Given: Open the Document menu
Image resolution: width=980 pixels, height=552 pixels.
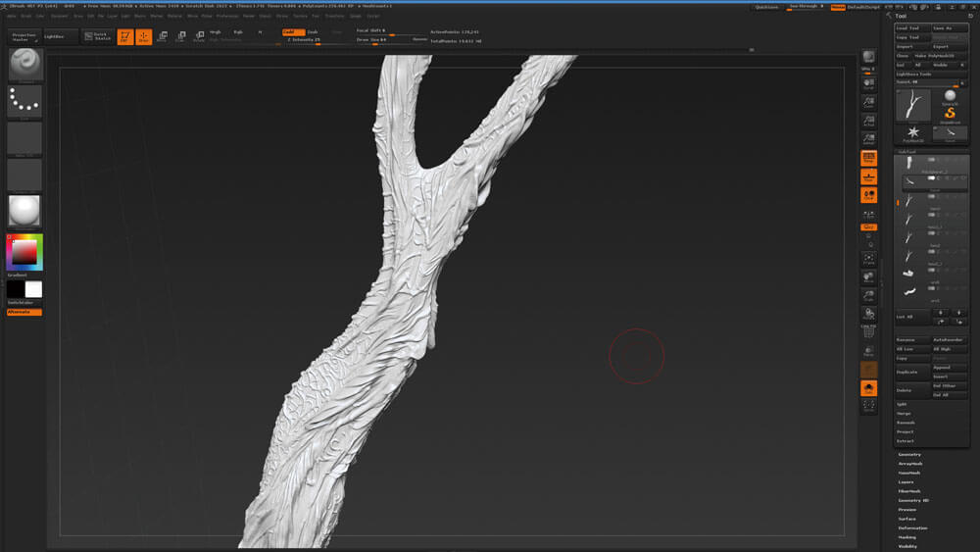Looking at the screenshot, I should (x=60, y=17).
